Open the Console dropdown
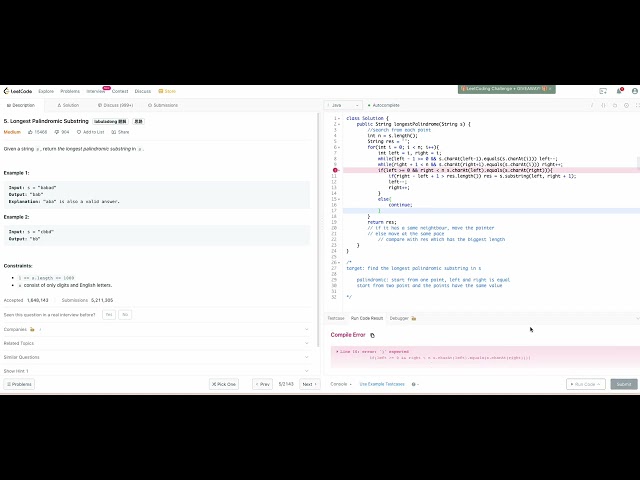 (x=340, y=384)
